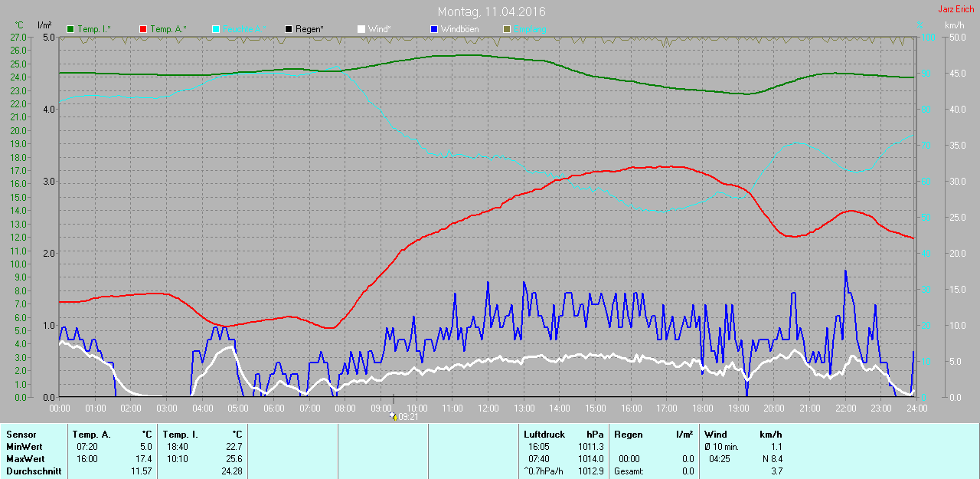Viewport: 980px width, 479px height.
Task: Click the red Temp. A. legend swatch
Action: (x=143, y=29)
